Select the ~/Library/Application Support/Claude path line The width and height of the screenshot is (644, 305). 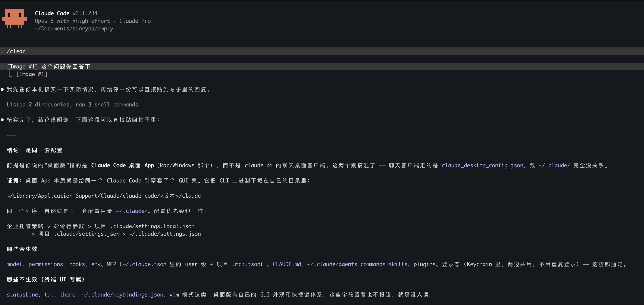point(104,196)
